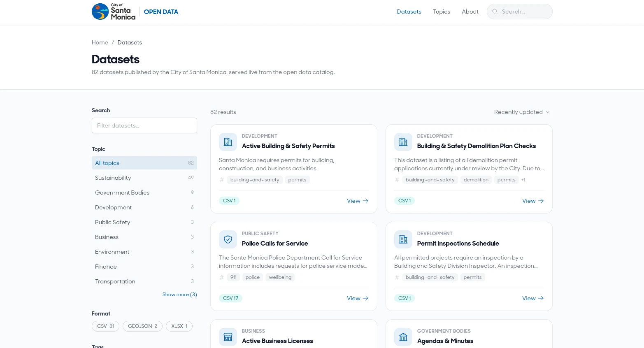Toggle the GEOJSON 2 format filter
The image size is (644, 348).
point(142,326)
